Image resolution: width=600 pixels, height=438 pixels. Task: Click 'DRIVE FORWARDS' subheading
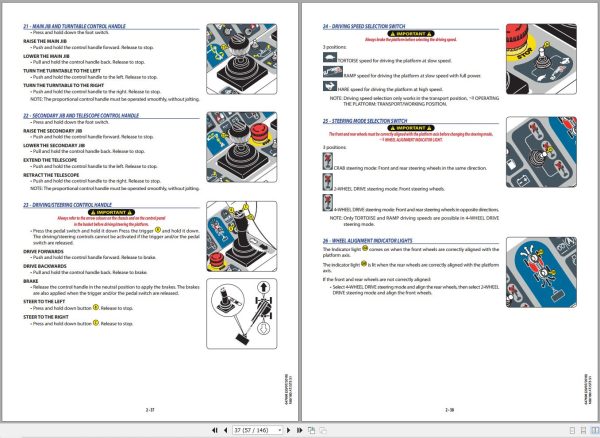(43, 251)
